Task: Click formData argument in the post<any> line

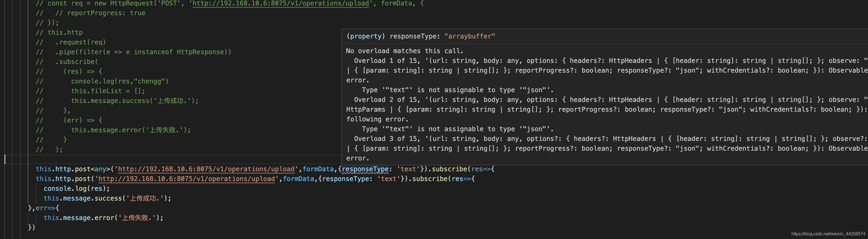Action: coord(318,169)
